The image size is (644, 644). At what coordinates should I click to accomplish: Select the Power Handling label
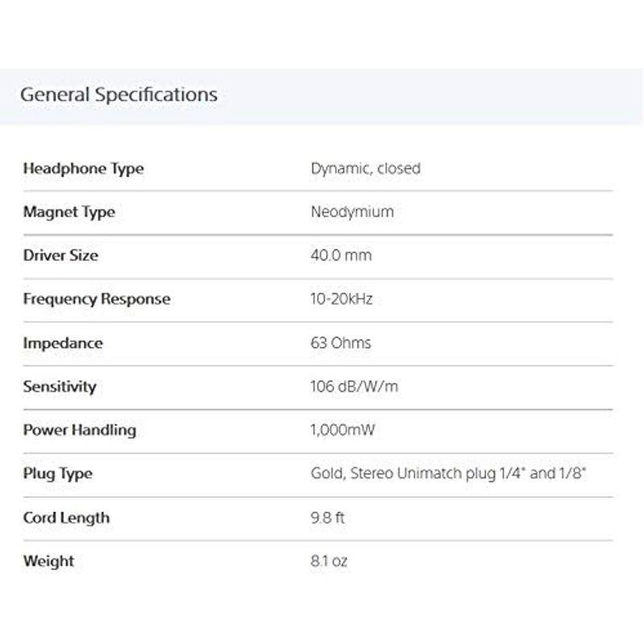coord(79,430)
